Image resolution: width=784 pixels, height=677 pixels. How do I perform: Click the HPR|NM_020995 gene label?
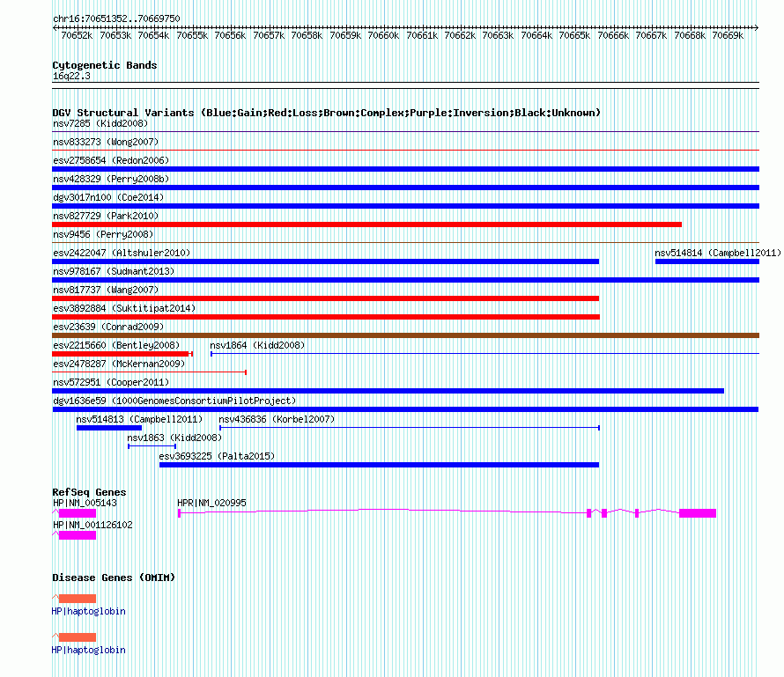[212, 503]
